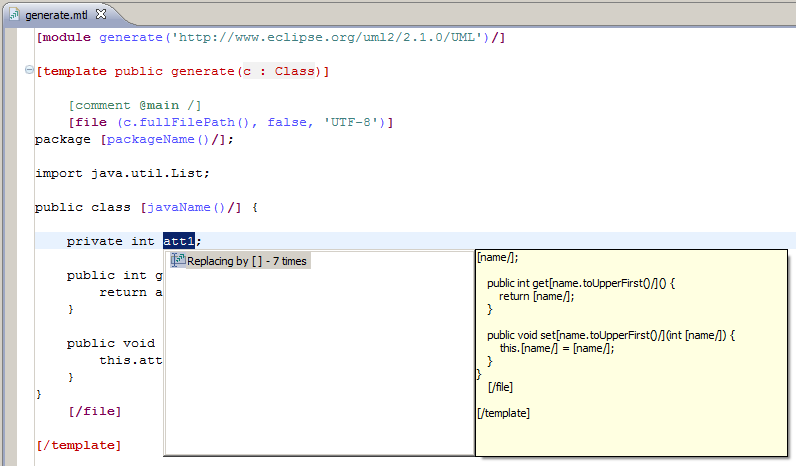Close the generate.mtl editor tab
The image size is (796, 466).
[101, 14]
